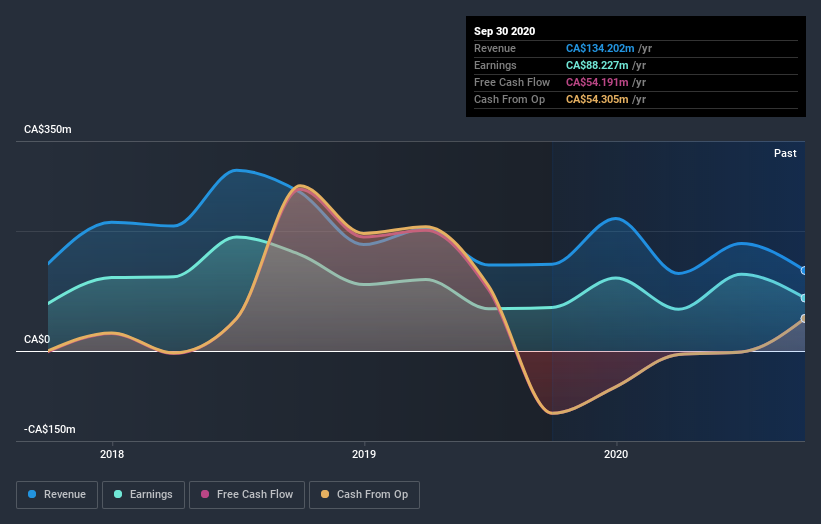Click the teal Earnings endpoint marker

point(804,298)
